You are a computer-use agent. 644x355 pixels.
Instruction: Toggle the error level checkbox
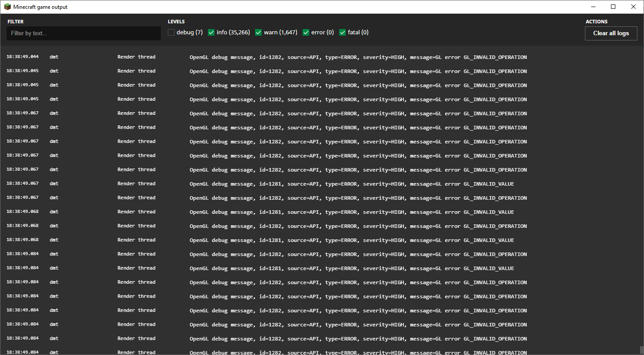click(x=306, y=32)
